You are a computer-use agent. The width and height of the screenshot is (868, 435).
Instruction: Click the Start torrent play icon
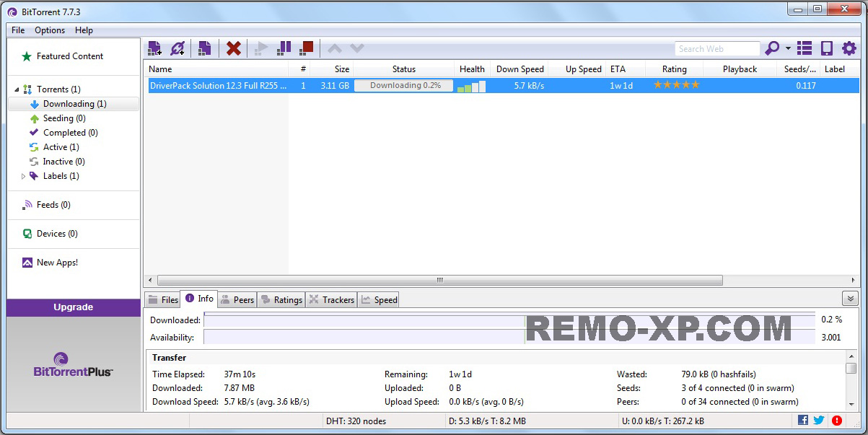point(261,48)
